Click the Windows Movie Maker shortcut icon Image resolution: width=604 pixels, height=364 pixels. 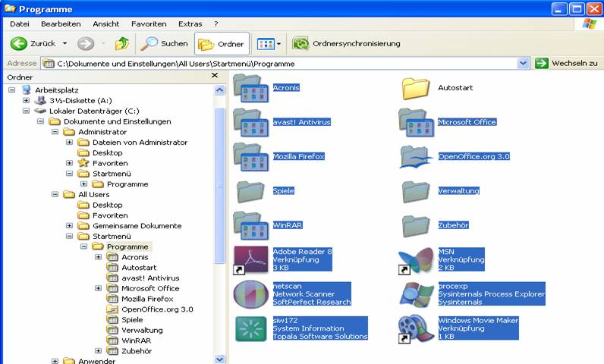(416, 329)
